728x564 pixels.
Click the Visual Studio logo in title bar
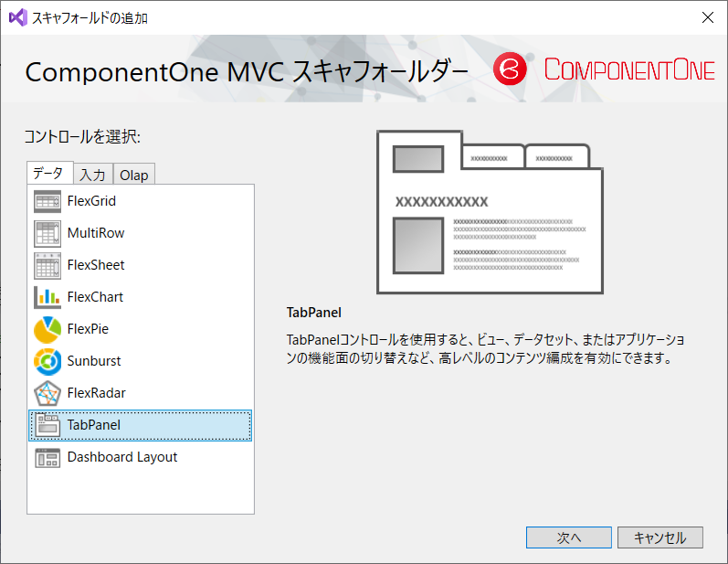tap(18, 17)
